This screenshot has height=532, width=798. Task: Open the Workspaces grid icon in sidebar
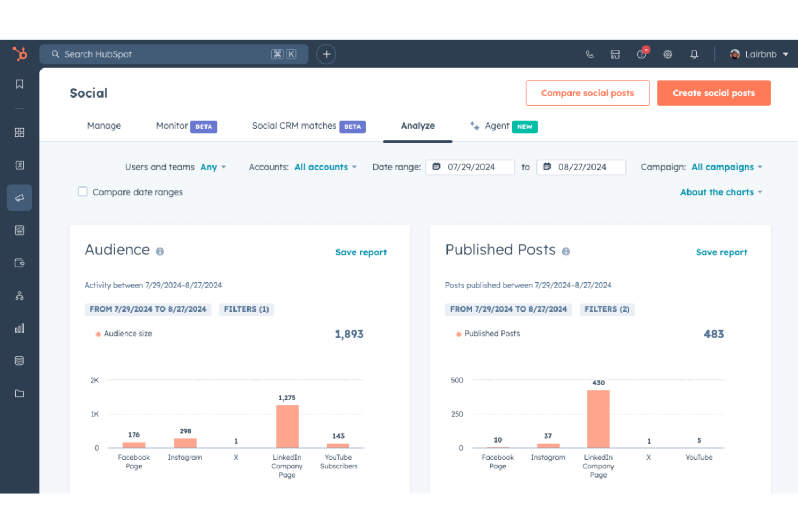[x=19, y=132]
